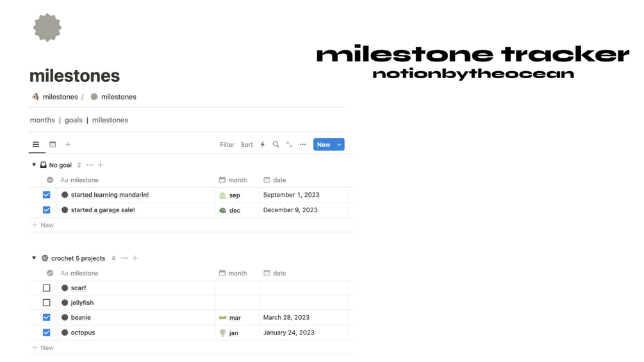Open the scarf milestone
The width and height of the screenshot is (644, 362).
[78, 288]
